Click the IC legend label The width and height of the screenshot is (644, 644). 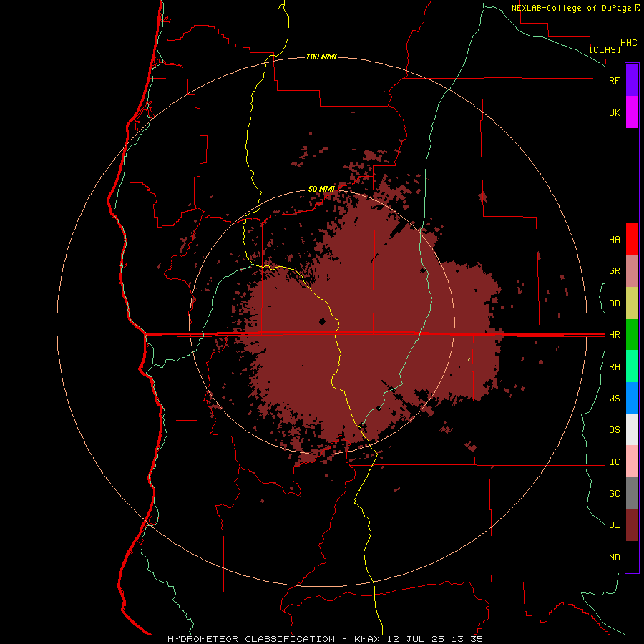pos(614,462)
